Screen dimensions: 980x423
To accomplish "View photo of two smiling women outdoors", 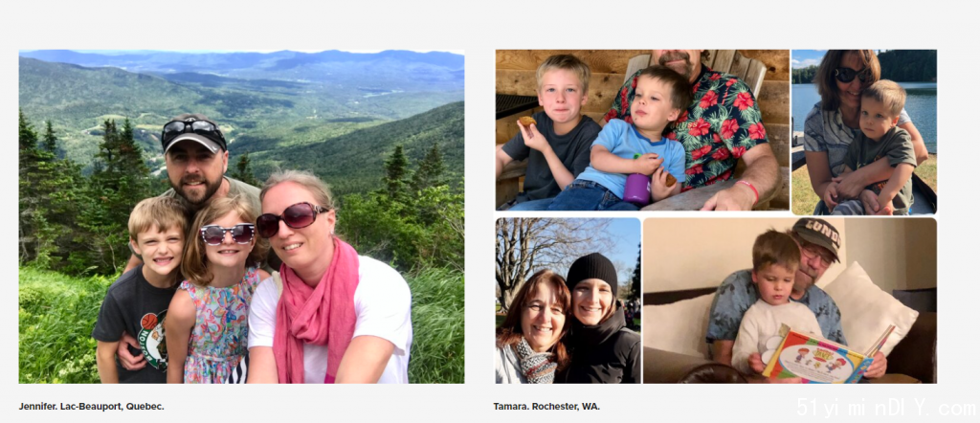I will coord(568,301).
